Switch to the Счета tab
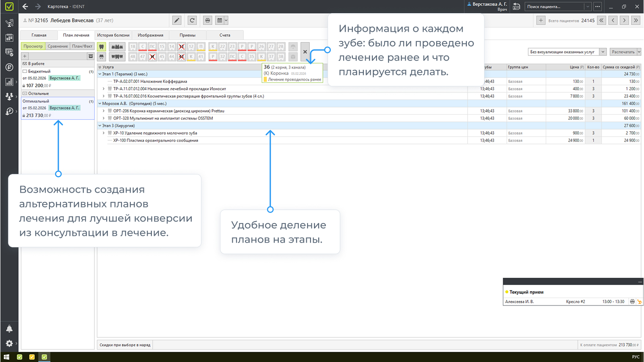This screenshot has height=362, width=644. 225,35
